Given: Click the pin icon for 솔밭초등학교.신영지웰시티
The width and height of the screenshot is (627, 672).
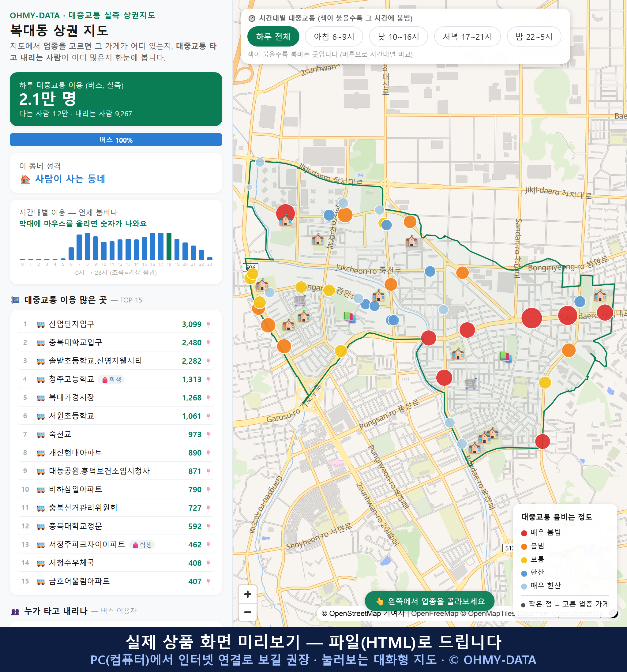Looking at the screenshot, I should click(208, 361).
